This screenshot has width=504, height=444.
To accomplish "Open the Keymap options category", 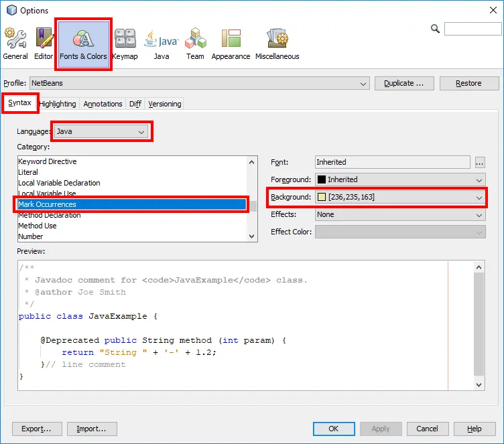I will click(125, 44).
